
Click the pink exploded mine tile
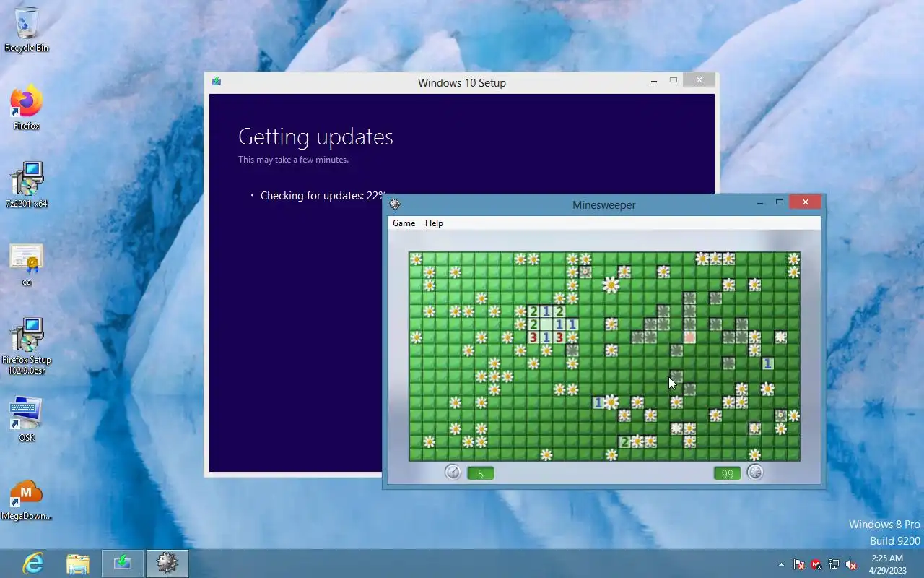coord(689,337)
